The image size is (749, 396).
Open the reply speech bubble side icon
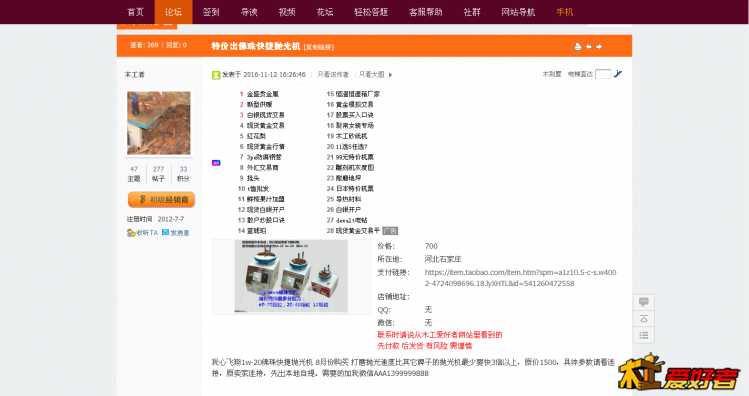pyautogui.click(x=643, y=302)
